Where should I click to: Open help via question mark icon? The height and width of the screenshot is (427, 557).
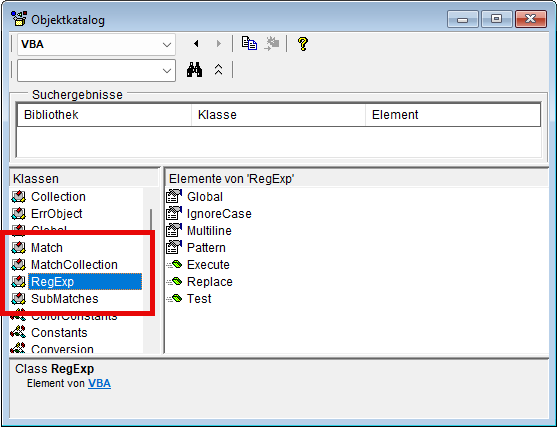[x=303, y=44]
